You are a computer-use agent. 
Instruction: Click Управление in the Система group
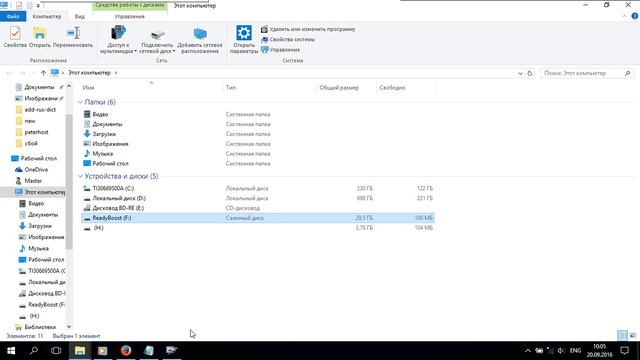click(x=280, y=50)
